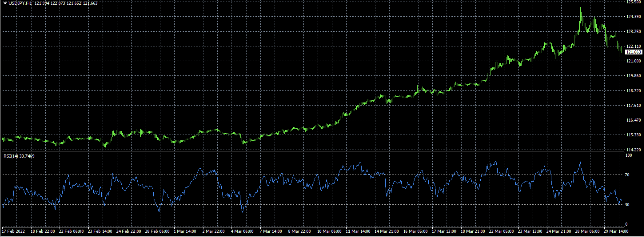This screenshot has width=644, height=237.
Task: Click the USDJPY,H1 symbol title text
Action: pyautogui.click(x=20, y=3)
